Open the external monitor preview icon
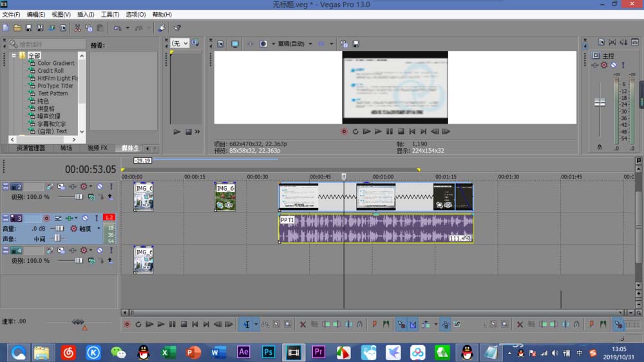 click(x=234, y=44)
